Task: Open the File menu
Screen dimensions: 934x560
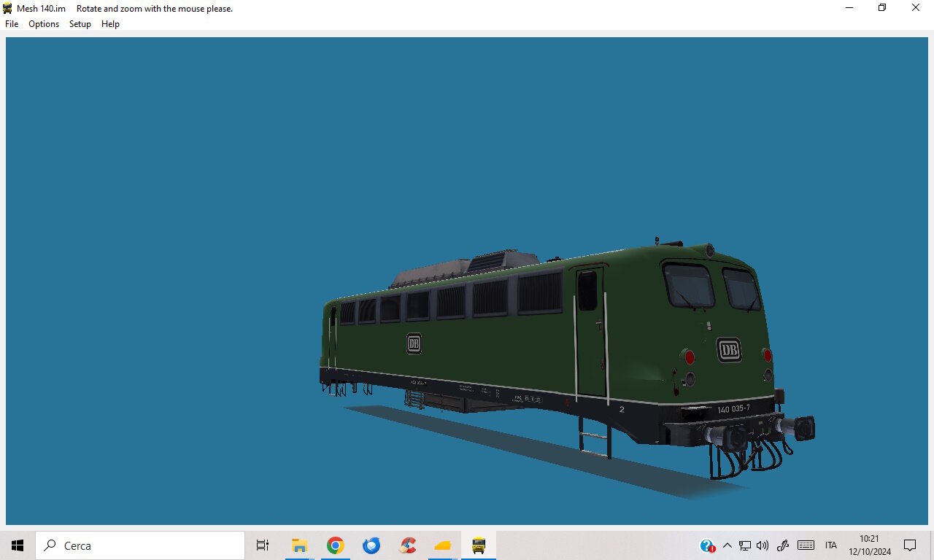Action: coord(12,24)
